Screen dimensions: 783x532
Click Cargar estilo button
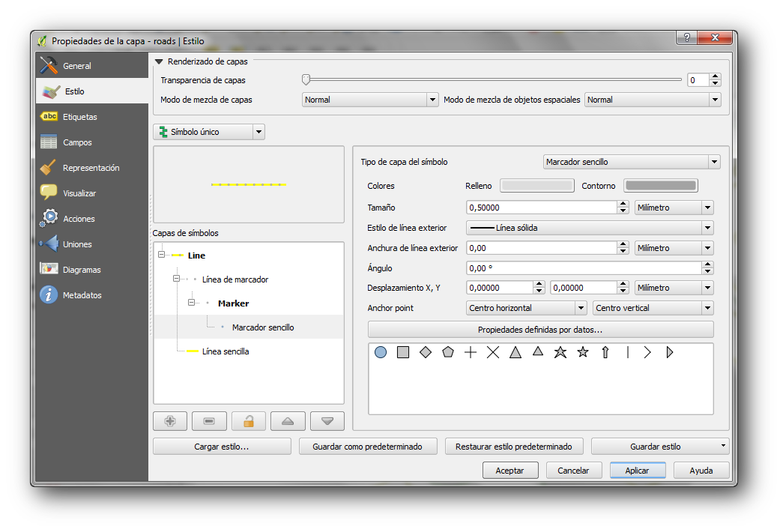222,447
